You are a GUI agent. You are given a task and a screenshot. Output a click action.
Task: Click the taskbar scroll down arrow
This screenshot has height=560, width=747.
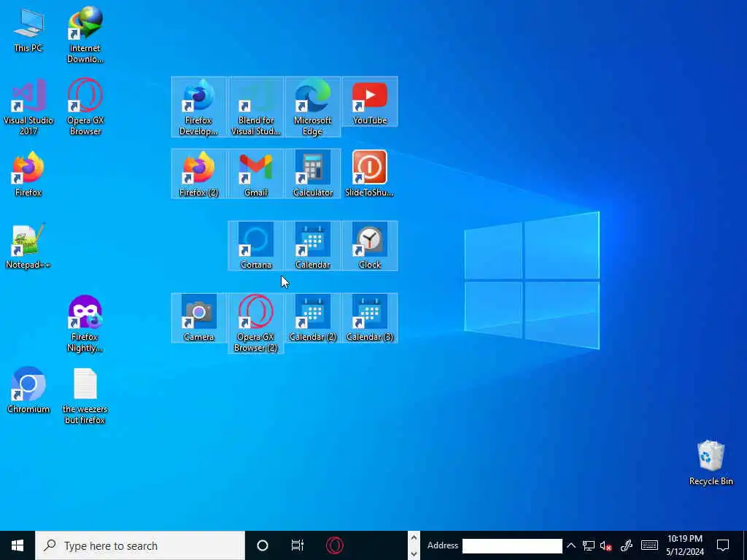pyautogui.click(x=414, y=553)
